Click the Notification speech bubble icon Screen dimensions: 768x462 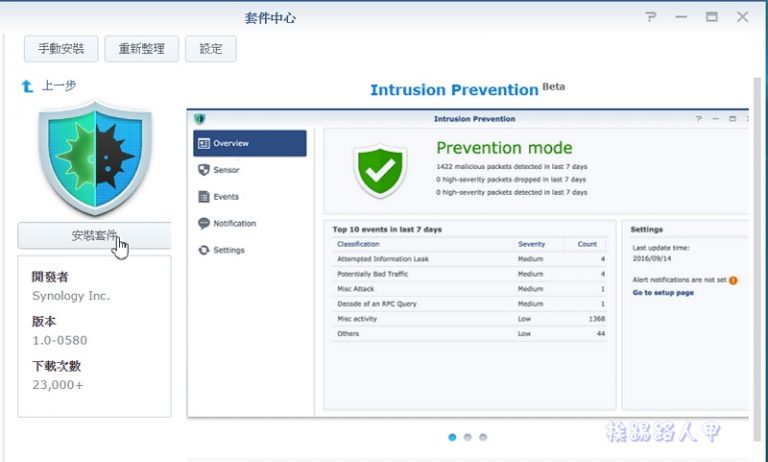(204, 224)
